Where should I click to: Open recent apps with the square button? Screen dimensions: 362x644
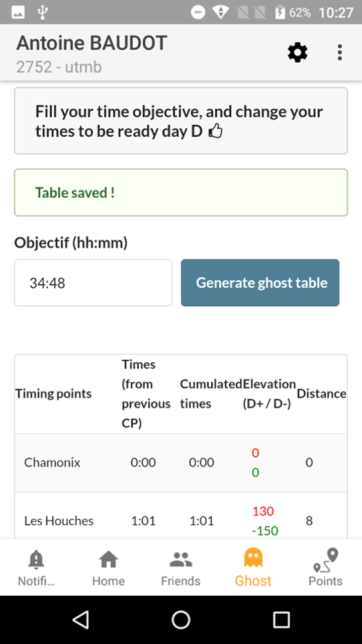(281, 620)
